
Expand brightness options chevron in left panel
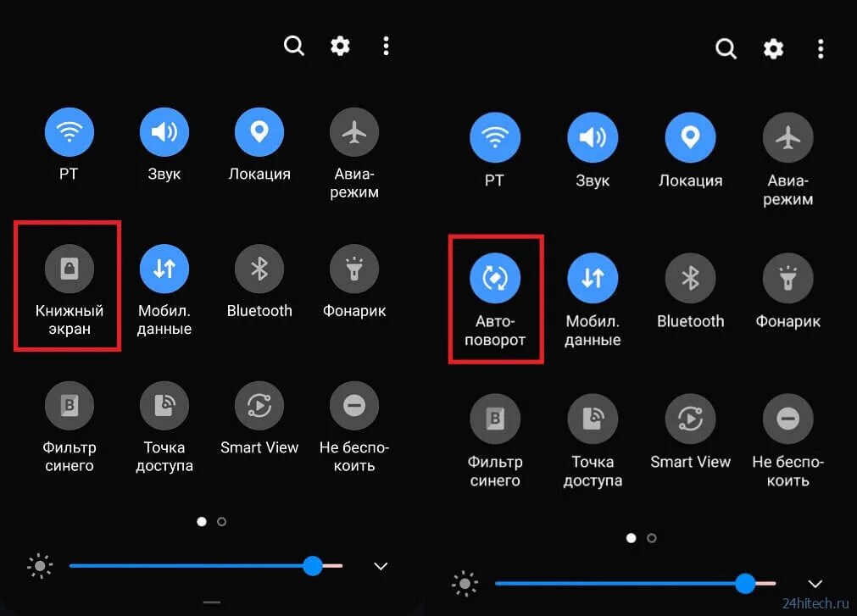[x=381, y=566]
